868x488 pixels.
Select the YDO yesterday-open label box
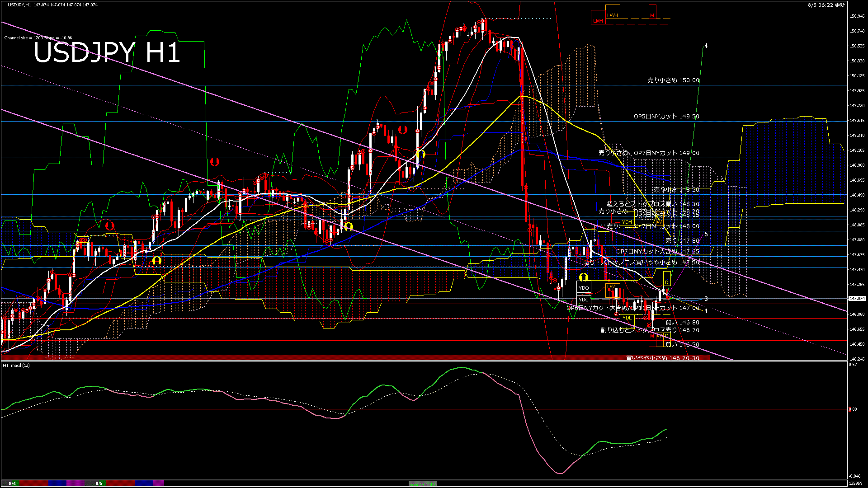click(584, 288)
